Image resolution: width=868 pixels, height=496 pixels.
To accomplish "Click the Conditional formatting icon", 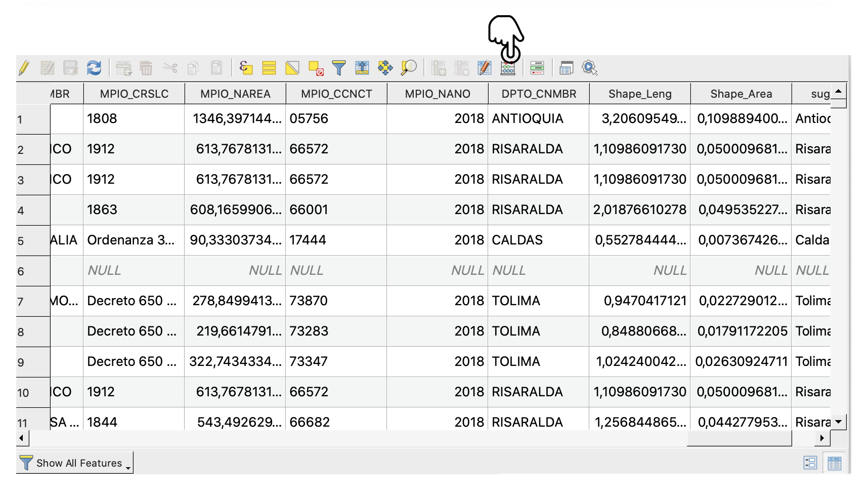I will point(537,67).
